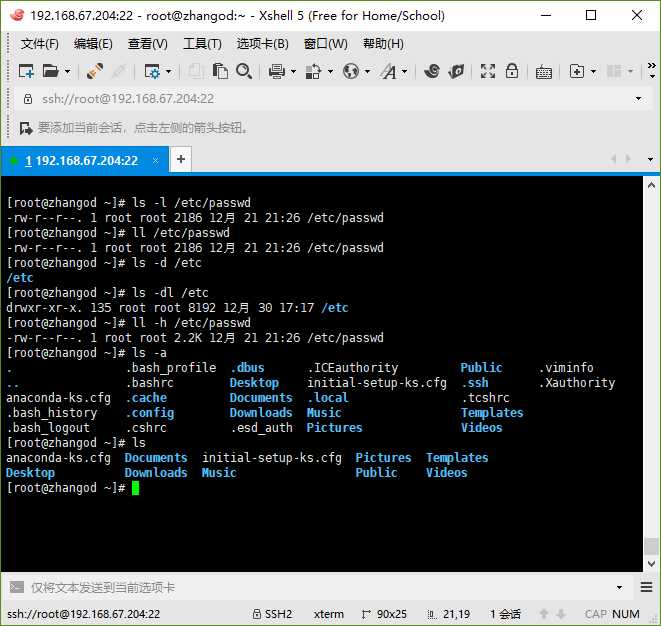The height and width of the screenshot is (626, 661).
Task: Click the lock screen padlock icon
Action: [512, 71]
